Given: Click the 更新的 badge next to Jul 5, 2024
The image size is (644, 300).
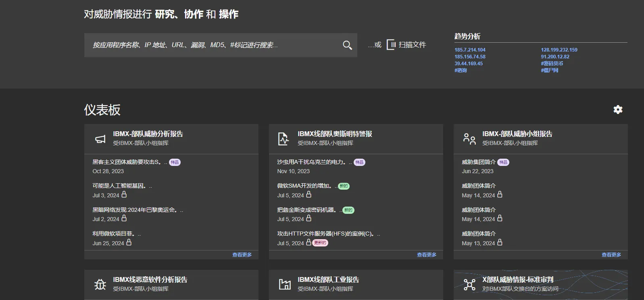Looking at the screenshot, I should pyautogui.click(x=320, y=243).
